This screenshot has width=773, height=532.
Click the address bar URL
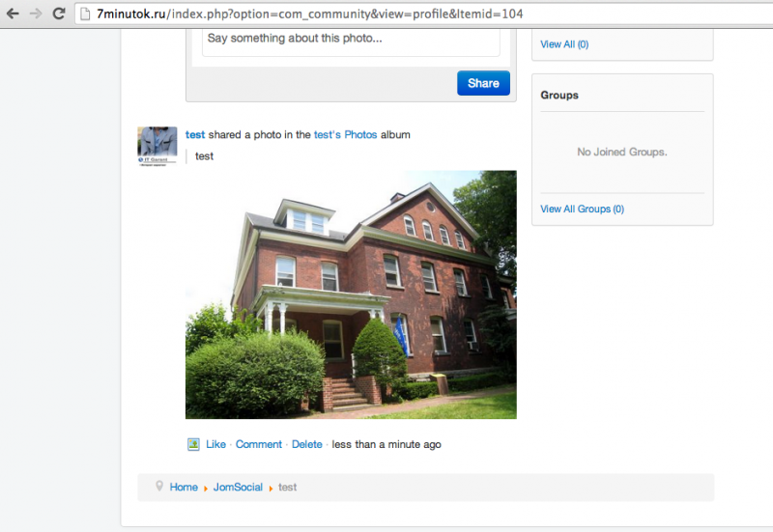point(309,14)
